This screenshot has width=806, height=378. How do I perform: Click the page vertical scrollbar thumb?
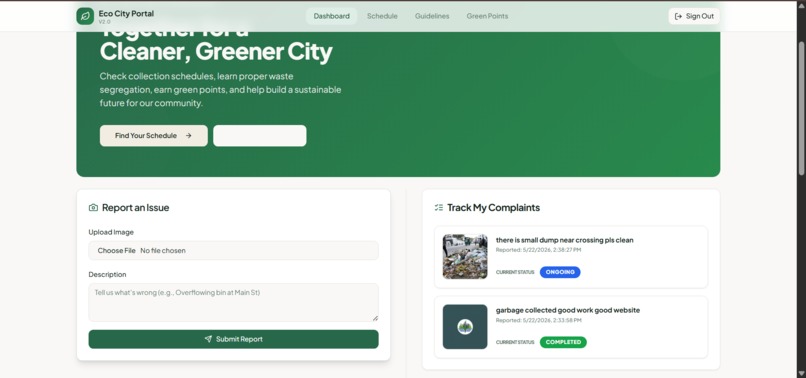[801, 108]
